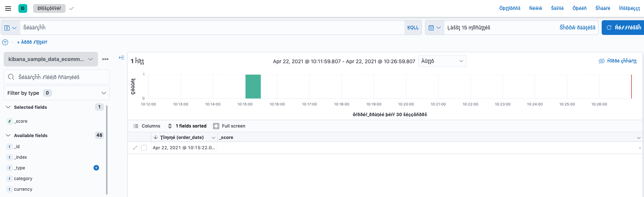
Task: Click New in the top bar
Action: click(536, 8)
